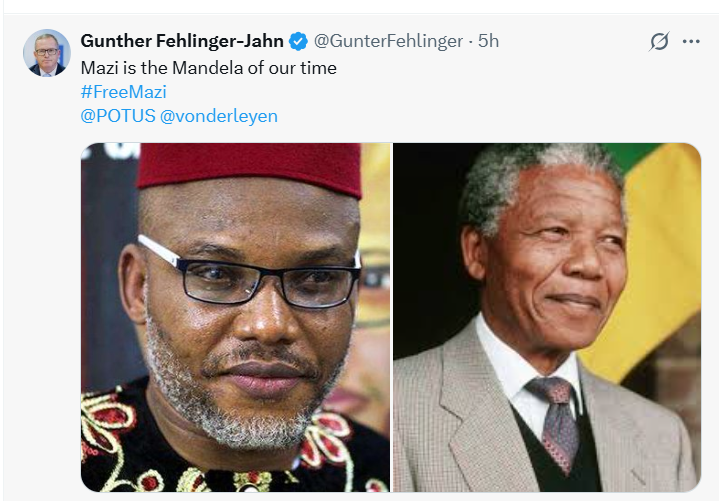Click the display name Gunther Fehlinger-Jahn
The image size is (719, 501).
coord(184,41)
